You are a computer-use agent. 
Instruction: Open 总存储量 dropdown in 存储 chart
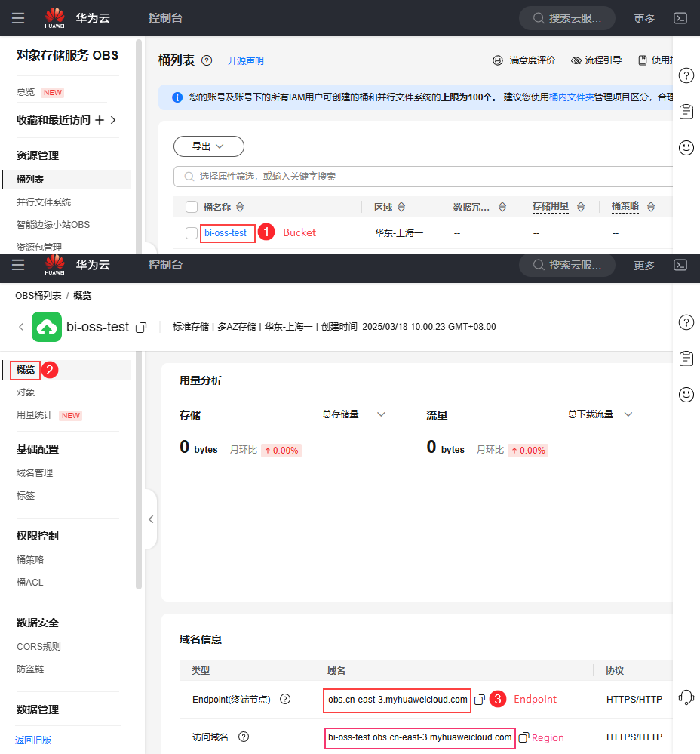coord(354,414)
